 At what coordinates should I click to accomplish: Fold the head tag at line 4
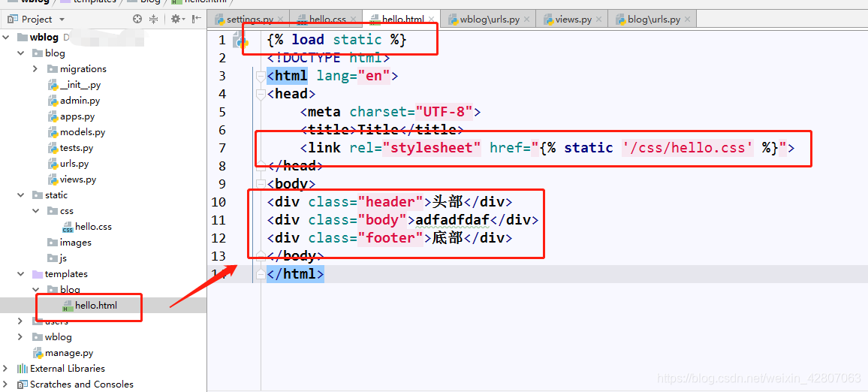[x=261, y=94]
